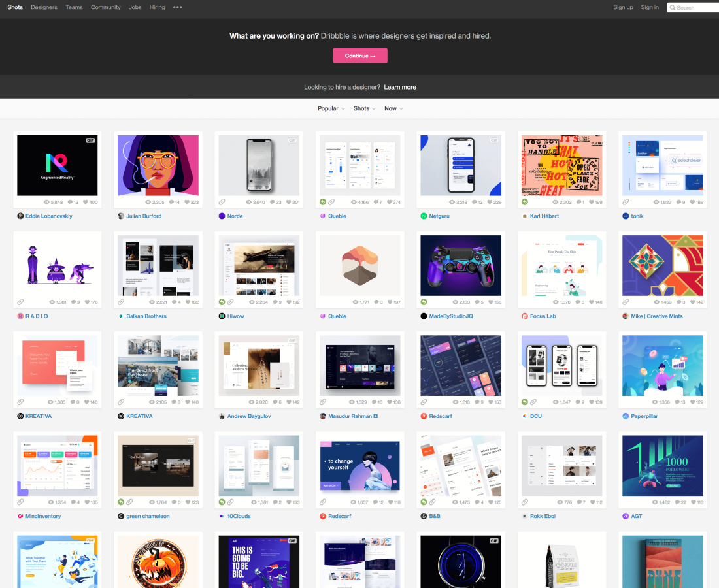Open Andrew Baygulov's profile link
The image size is (719, 588).
point(249,416)
